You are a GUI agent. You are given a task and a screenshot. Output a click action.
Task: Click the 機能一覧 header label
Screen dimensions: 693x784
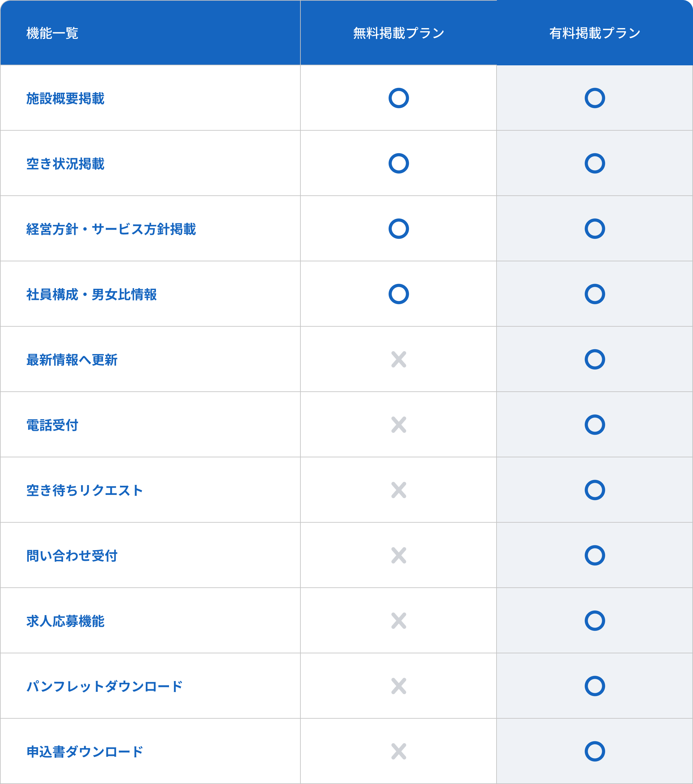pos(52,33)
